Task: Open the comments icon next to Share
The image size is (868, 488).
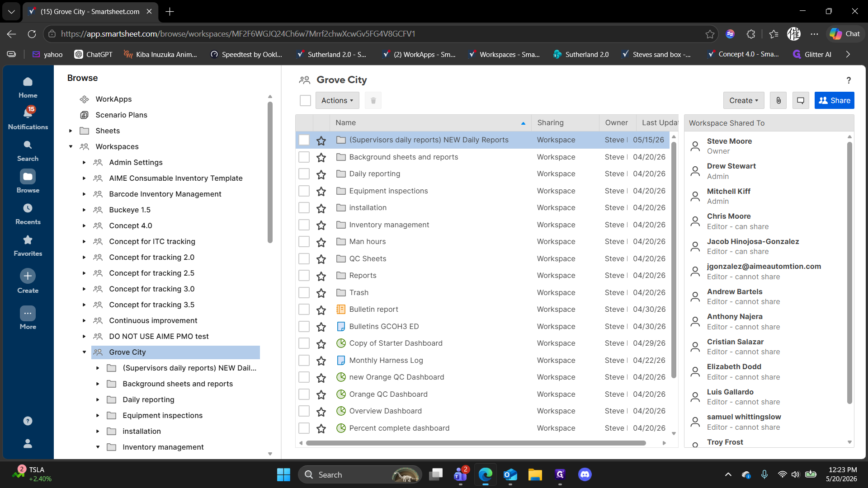Action: point(800,100)
